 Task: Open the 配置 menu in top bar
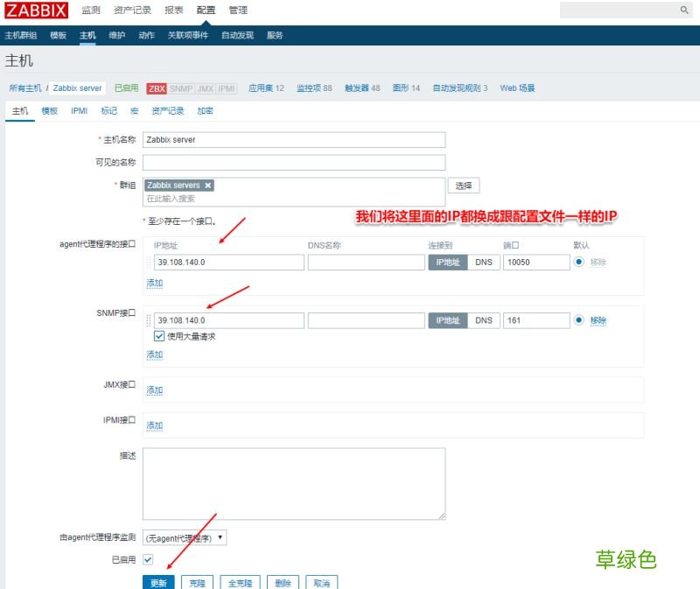(x=206, y=10)
